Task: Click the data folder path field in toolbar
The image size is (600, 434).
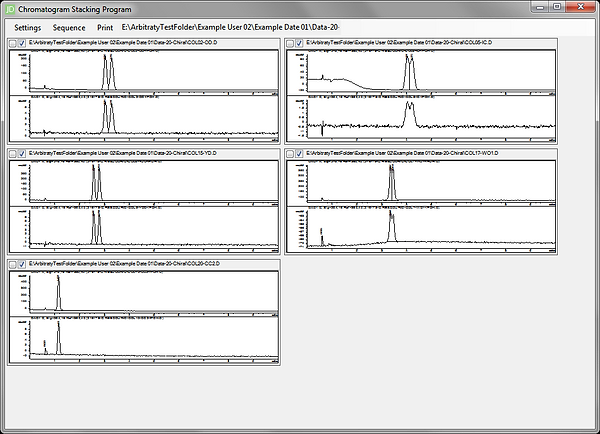Action: coord(231,27)
